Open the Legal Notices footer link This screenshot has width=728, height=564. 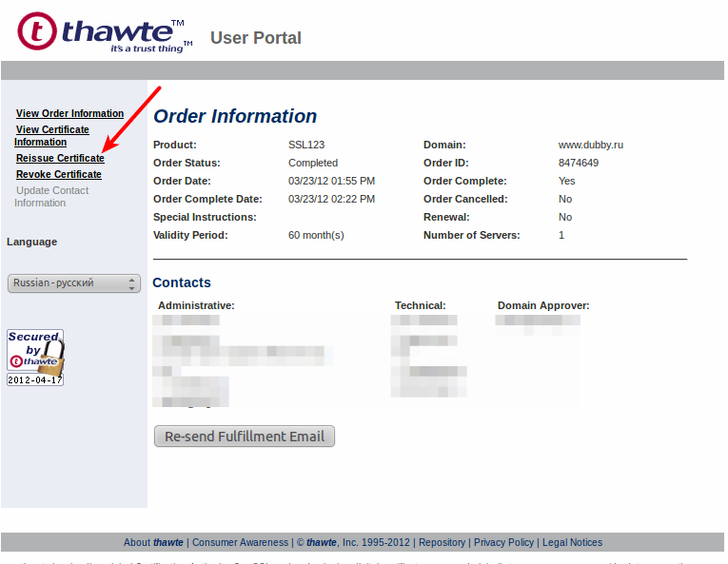(x=572, y=542)
